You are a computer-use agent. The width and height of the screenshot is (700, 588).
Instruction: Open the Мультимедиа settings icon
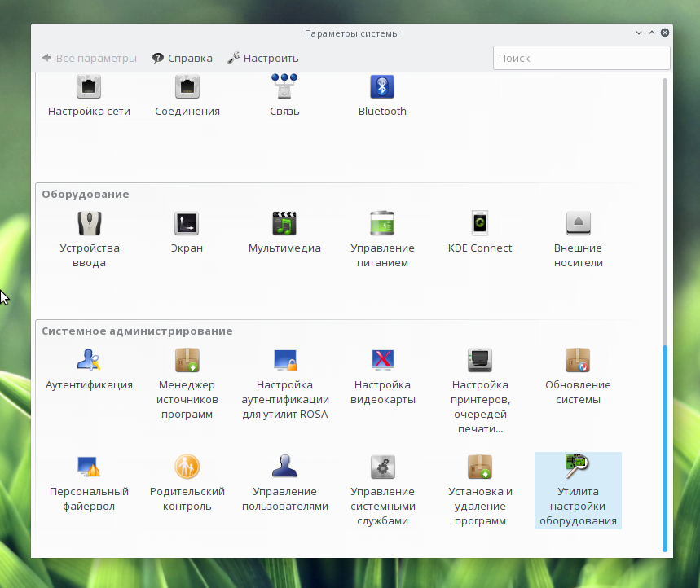pos(284,224)
